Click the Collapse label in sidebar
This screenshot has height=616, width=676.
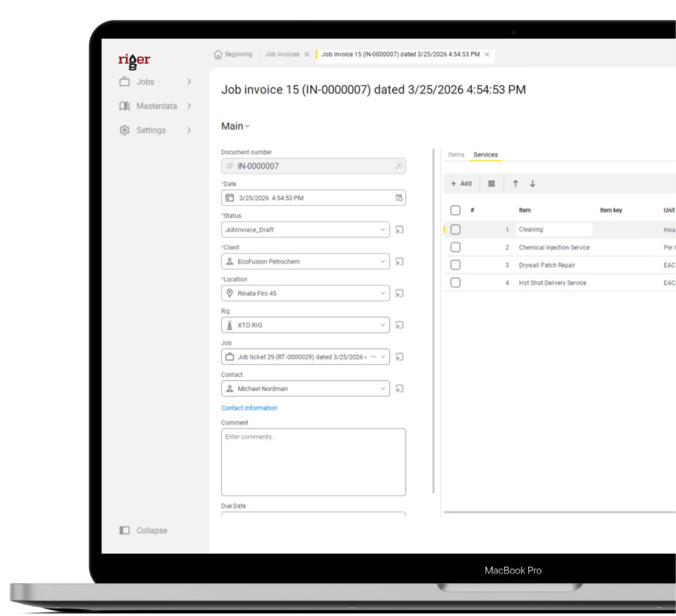(x=152, y=530)
